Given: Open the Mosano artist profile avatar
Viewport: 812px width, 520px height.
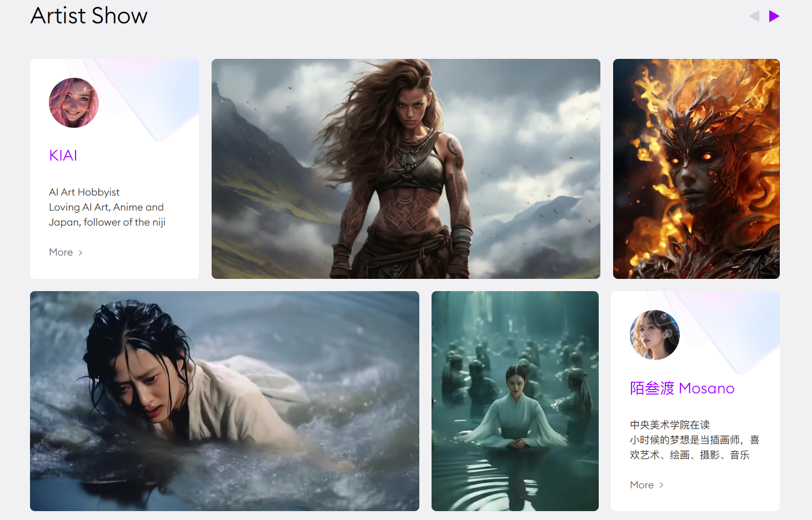Looking at the screenshot, I should tap(654, 335).
